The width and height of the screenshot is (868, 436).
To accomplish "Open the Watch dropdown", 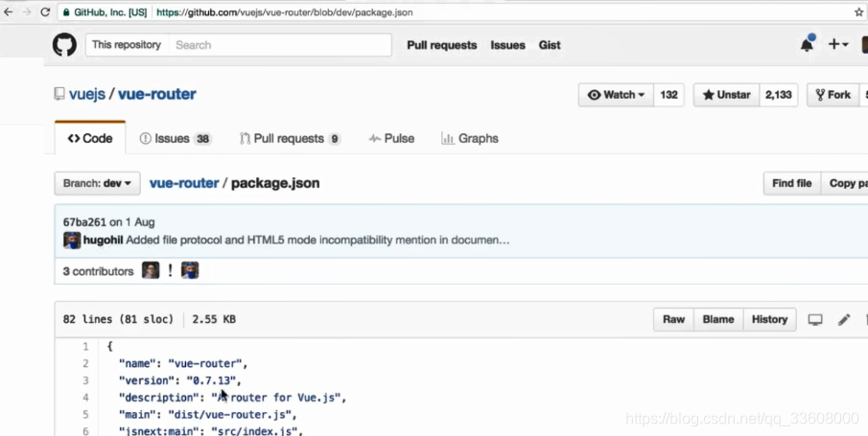I will [616, 95].
